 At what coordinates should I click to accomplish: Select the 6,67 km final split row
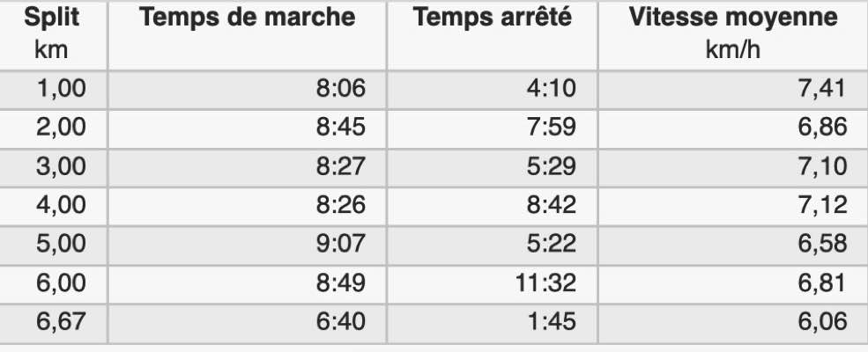434,322
